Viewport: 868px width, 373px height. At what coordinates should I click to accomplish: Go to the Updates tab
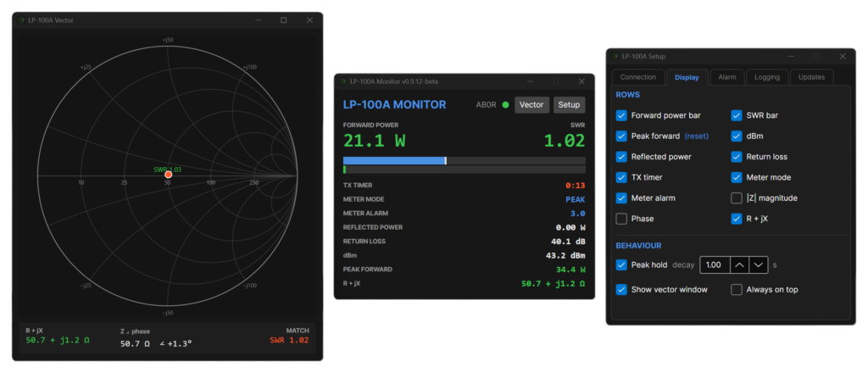811,77
